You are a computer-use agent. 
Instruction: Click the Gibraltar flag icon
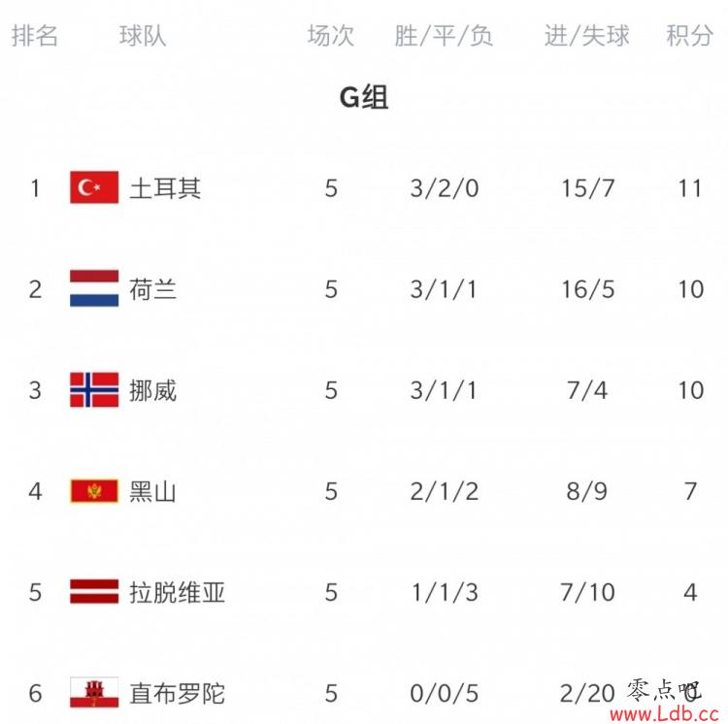tap(94, 692)
